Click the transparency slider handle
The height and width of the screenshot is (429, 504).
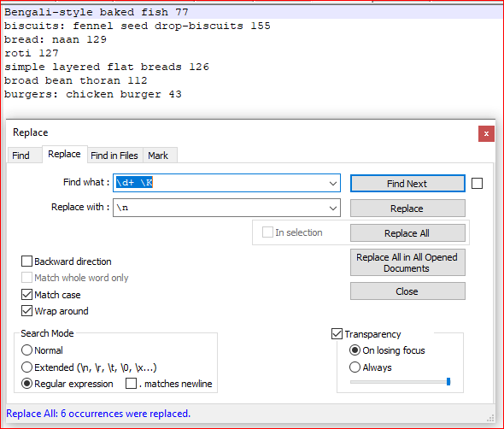click(448, 382)
